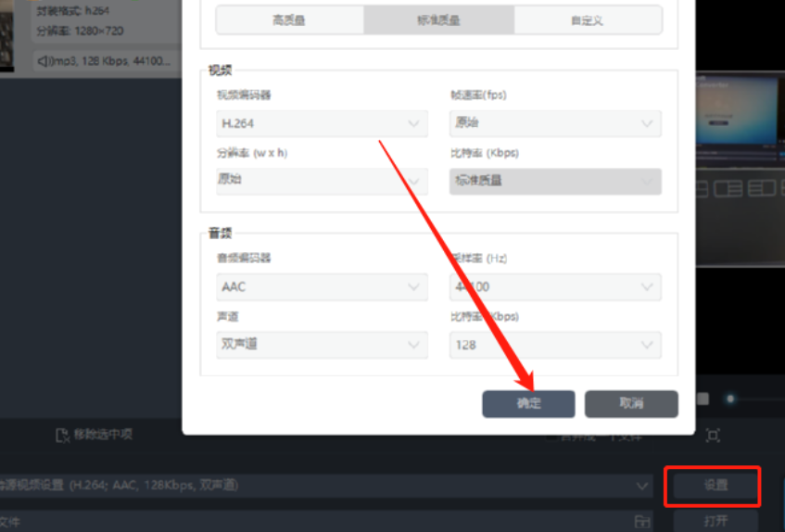Stop playback with the square stop button
This screenshot has height=532, width=785.
pos(703,399)
